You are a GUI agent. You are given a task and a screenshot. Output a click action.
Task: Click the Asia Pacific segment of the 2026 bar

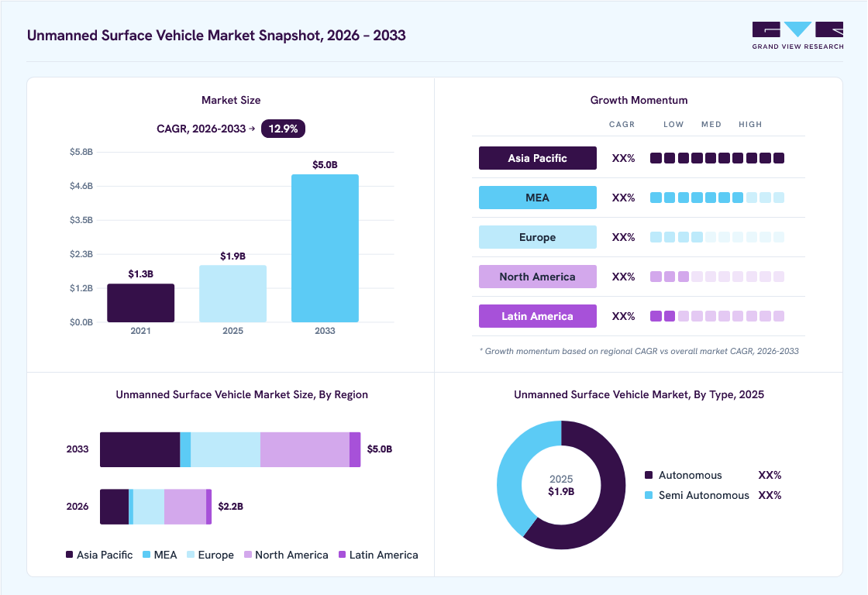115,507
